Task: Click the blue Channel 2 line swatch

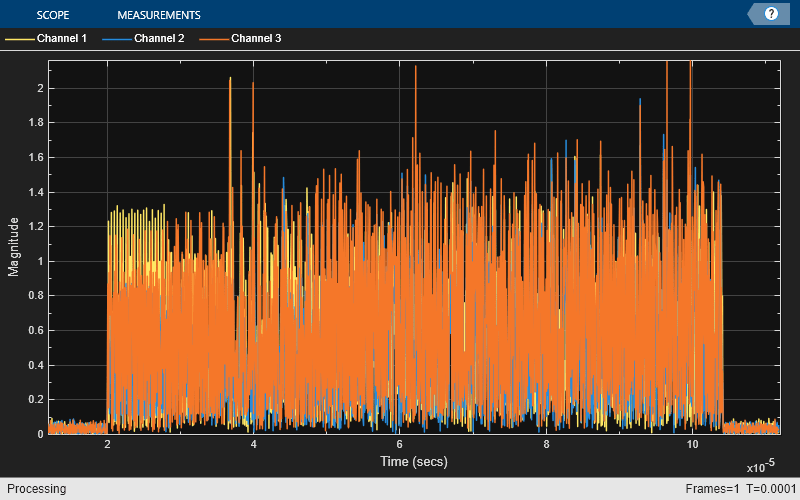Action: pyautogui.click(x=117, y=39)
